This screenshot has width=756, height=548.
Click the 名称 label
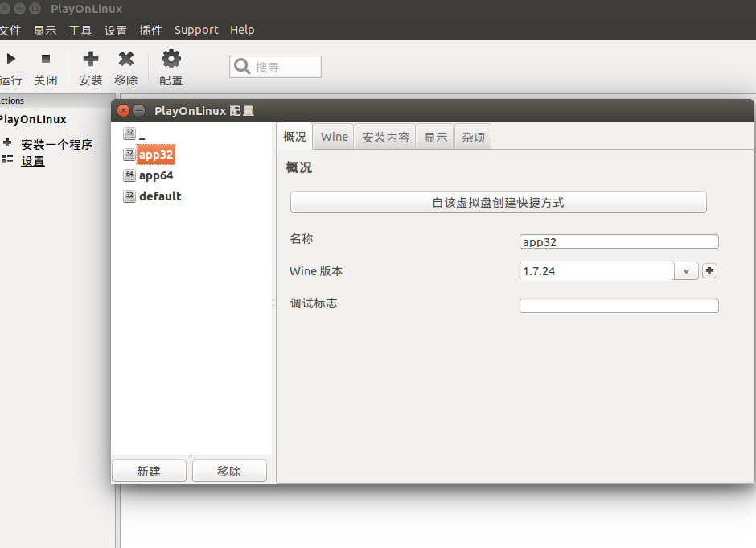point(302,239)
